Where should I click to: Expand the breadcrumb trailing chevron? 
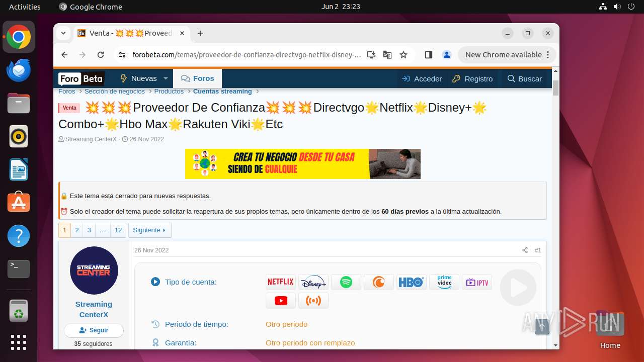(x=258, y=92)
